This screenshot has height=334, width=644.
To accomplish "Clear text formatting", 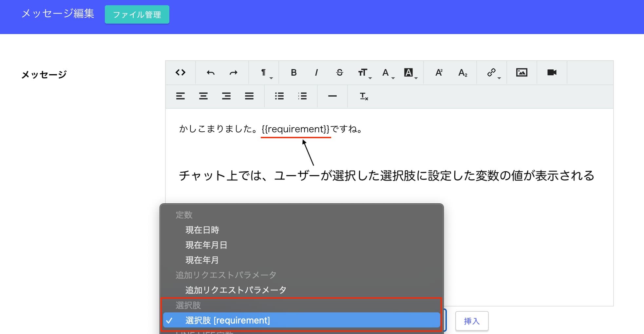I will tap(364, 96).
